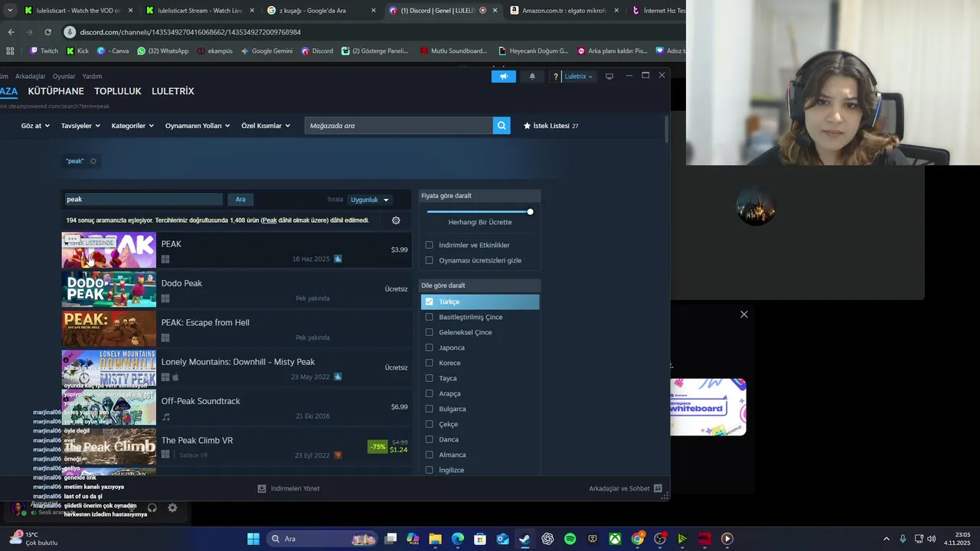Image resolution: width=980 pixels, height=551 pixels.
Task: Check İndirimler ve Etkinlikler checkbox
Action: pyautogui.click(x=429, y=245)
